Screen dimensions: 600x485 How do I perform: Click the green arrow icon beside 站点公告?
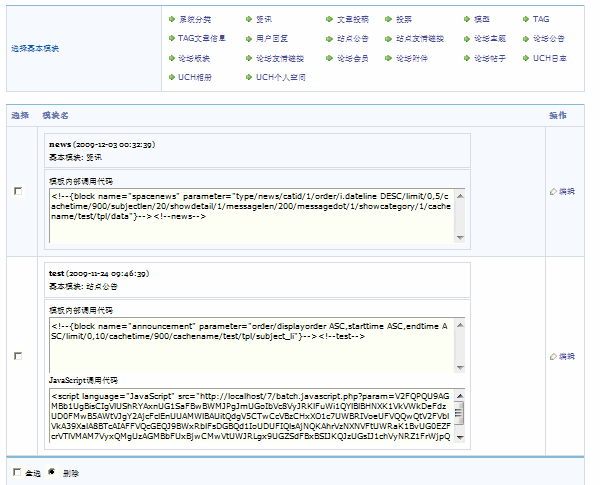point(329,38)
